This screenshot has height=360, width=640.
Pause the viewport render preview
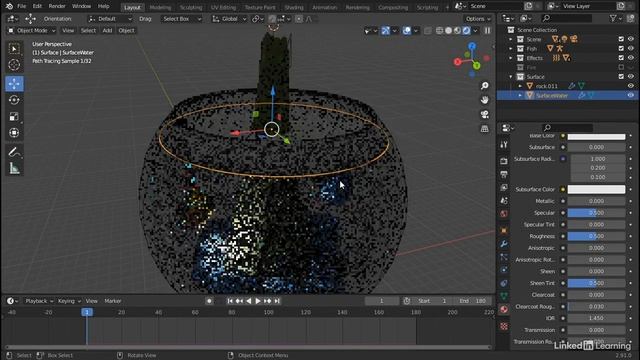[487, 31]
